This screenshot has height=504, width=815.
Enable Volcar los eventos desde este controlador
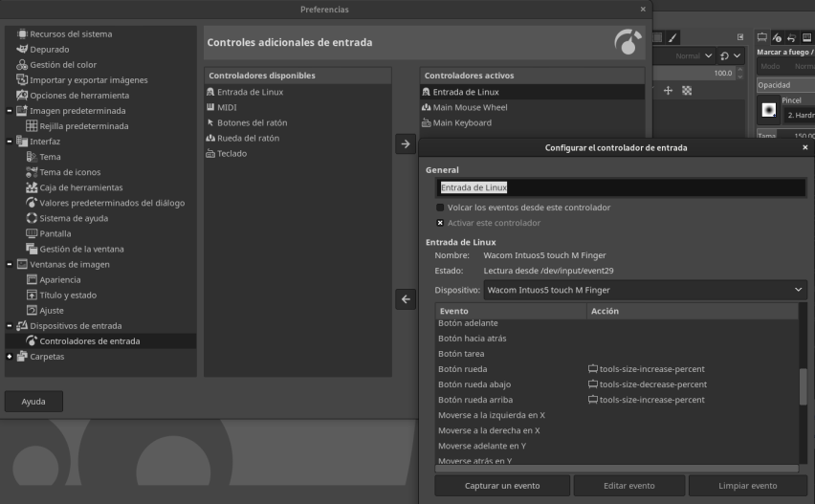(x=440, y=208)
